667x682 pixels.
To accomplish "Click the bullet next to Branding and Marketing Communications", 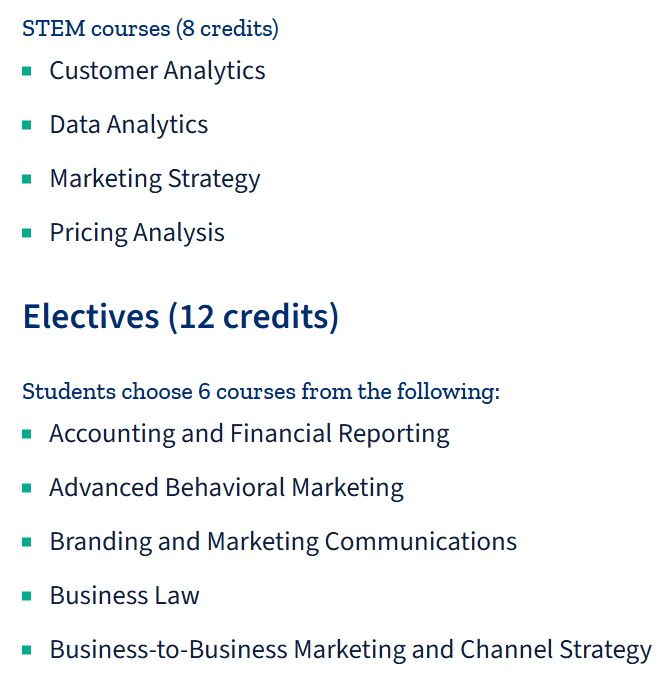I will (x=27, y=542).
